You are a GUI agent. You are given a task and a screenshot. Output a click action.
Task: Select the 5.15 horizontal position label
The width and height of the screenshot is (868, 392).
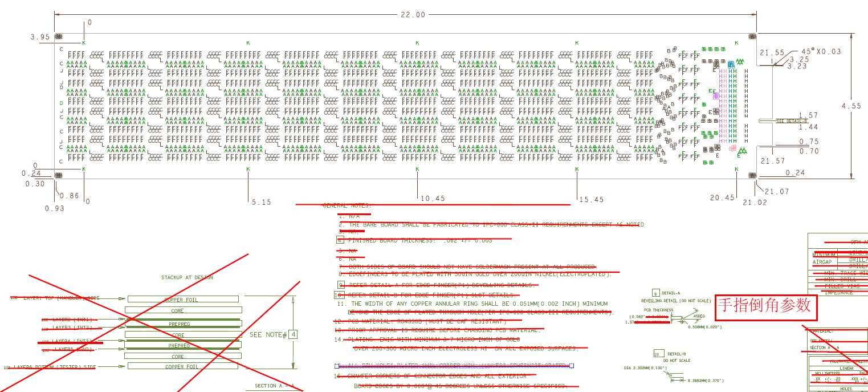pos(260,202)
